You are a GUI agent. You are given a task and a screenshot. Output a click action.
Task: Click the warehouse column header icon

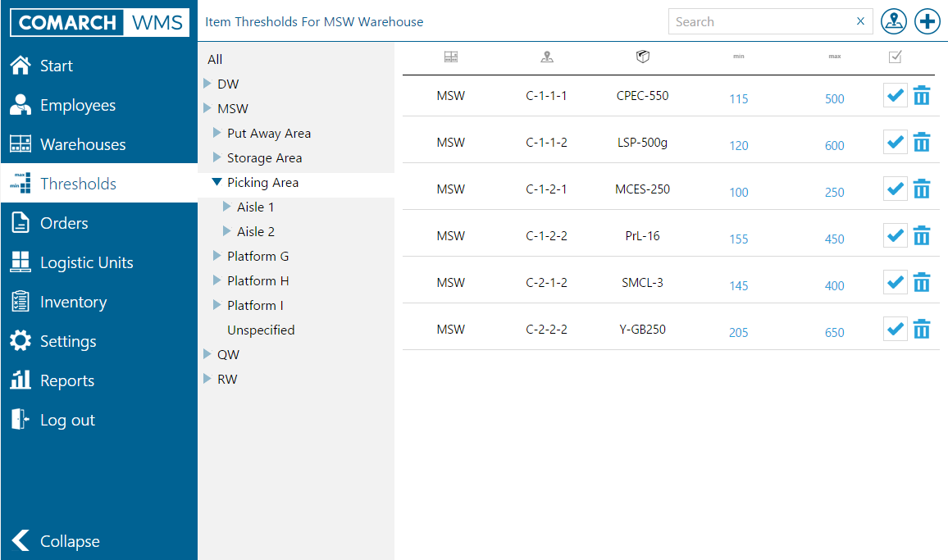[450, 57]
